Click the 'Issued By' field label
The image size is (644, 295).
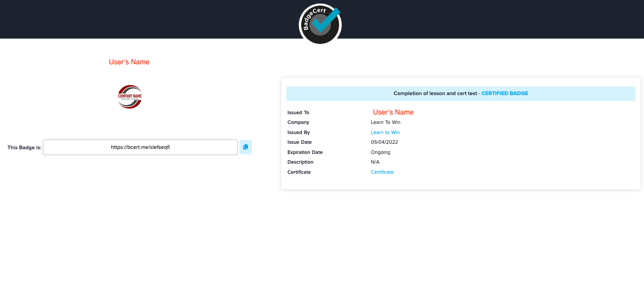298,132
